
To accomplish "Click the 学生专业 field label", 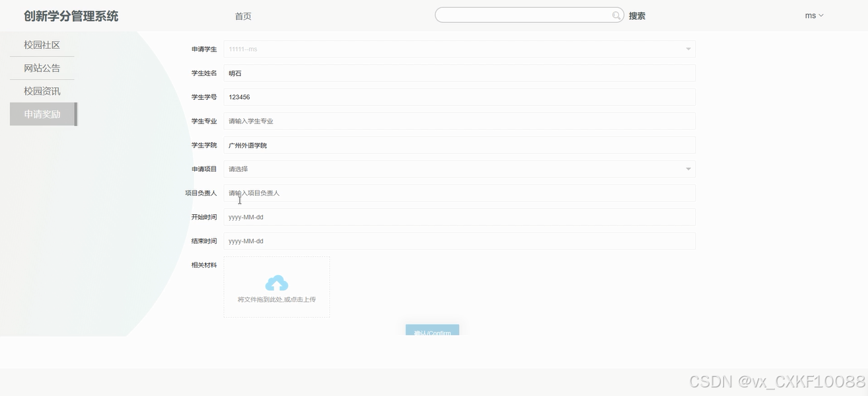I will tap(204, 122).
